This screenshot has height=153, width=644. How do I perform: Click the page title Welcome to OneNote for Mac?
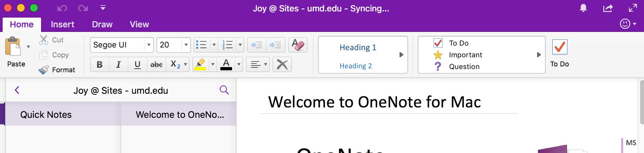[374, 102]
